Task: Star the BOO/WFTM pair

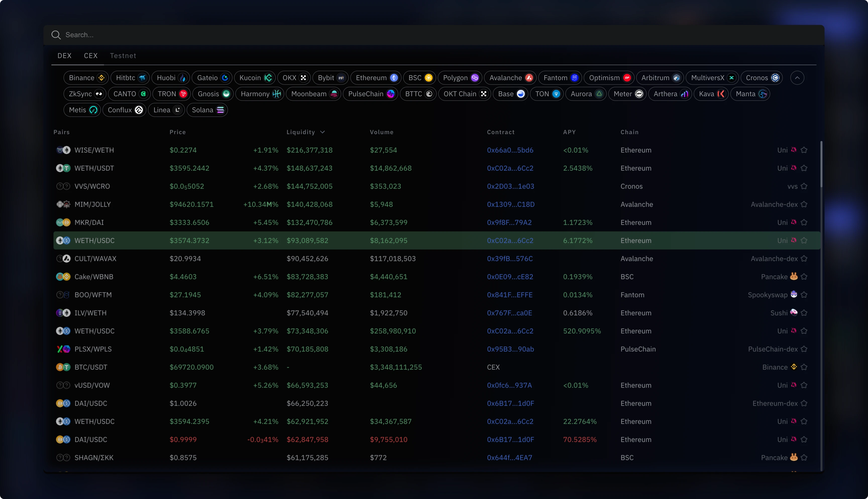Action: [804, 295]
